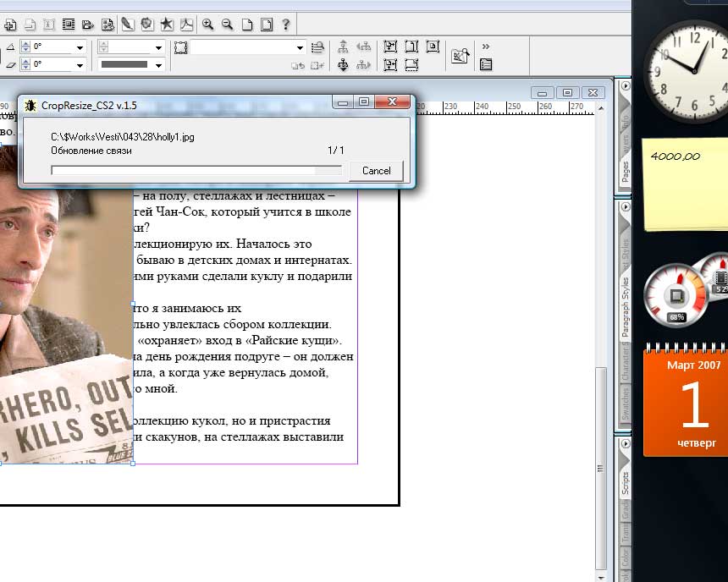The image size is (728, 582).
Task: Switch to the Scripts palette tab
Action: pos(626,483)
